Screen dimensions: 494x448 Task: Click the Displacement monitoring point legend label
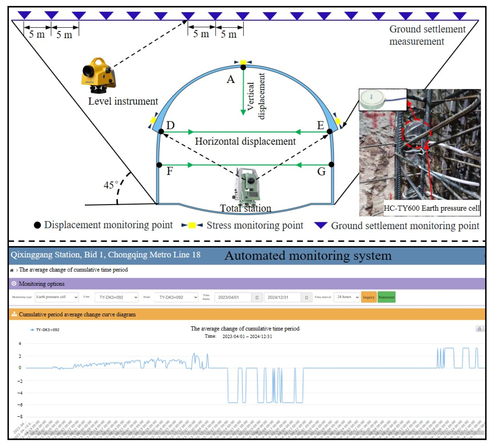point(108,225)
